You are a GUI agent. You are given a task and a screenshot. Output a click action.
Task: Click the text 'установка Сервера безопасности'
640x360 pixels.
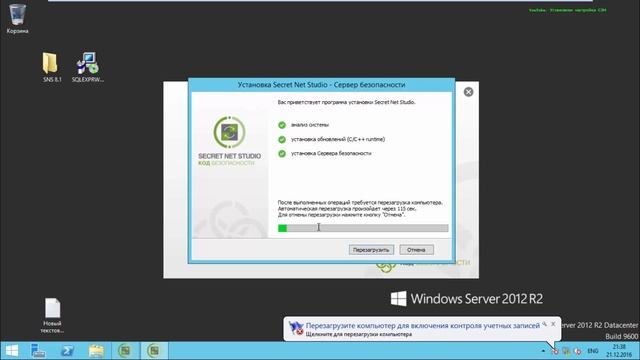pyautogui.click(x=331, y=153)
